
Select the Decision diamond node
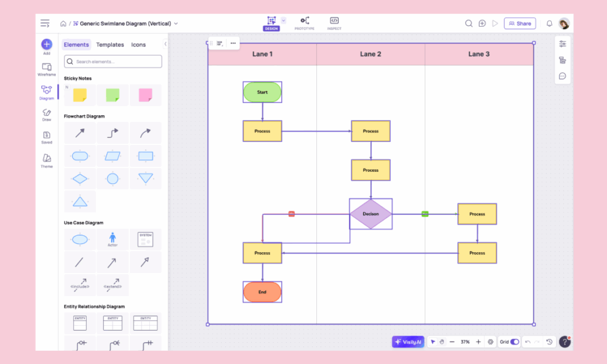[x=371, y=214]
